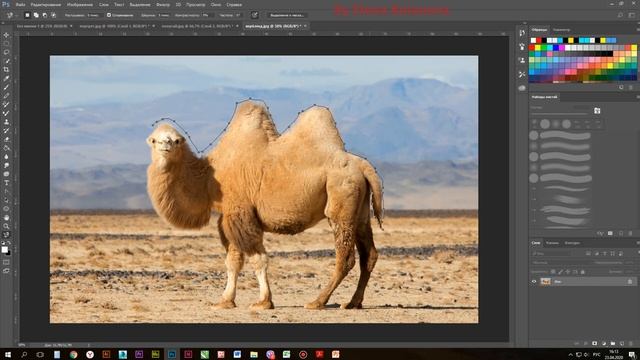Hide the Фон layer with eye icon
The height and width of the screenshot is (360, 640).
(x=534, y=281)
